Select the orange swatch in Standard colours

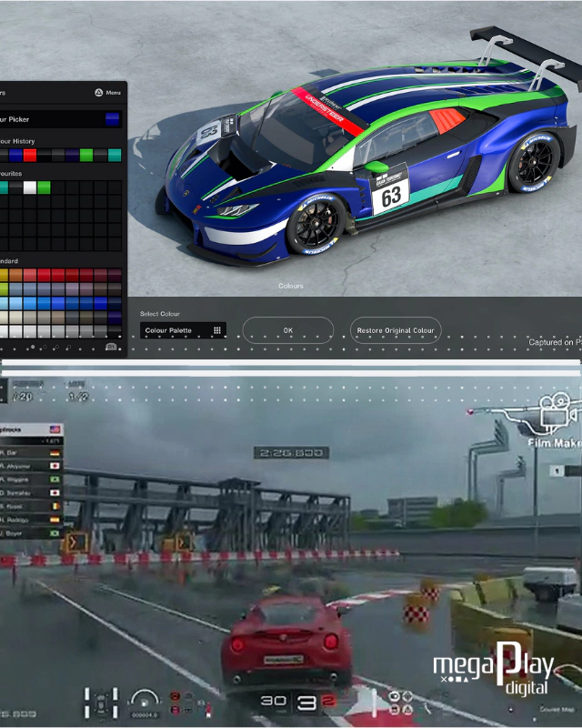(x=15, y=275)
